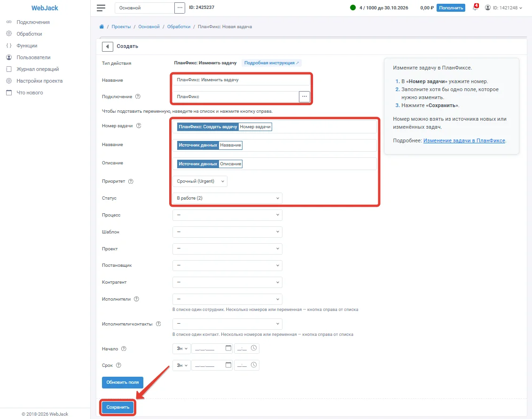Screen dimensions: 532x419
Task: Click the Обновить поля button
Action: point(123,382)
